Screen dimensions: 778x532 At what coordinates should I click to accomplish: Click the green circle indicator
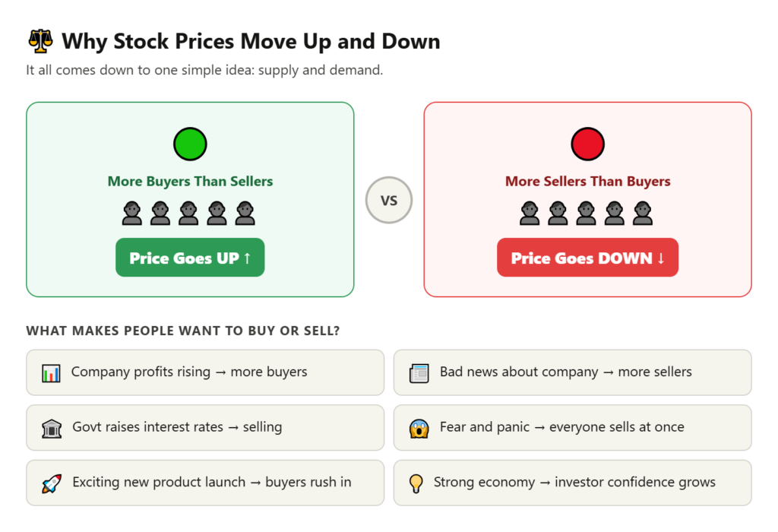(190, 144)
